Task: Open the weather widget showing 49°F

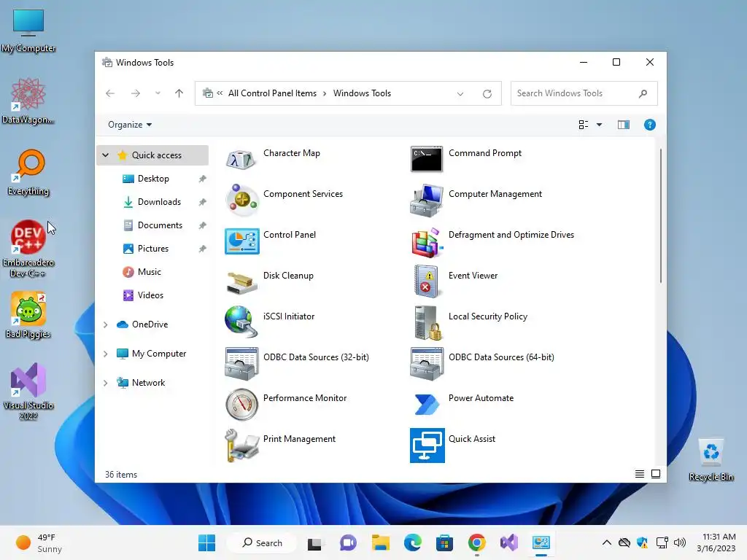Action: 39,542
